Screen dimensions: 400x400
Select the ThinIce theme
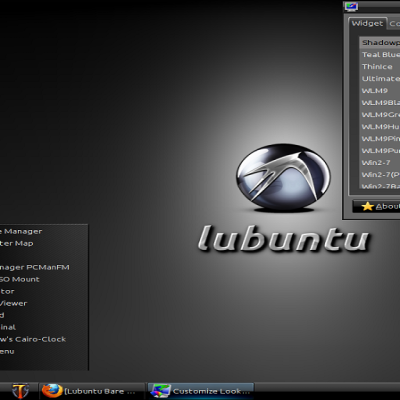(x=380, y=67)
